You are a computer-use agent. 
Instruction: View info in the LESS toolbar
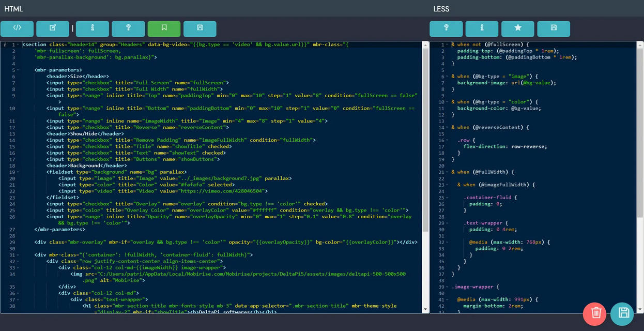tap(482, 28)
